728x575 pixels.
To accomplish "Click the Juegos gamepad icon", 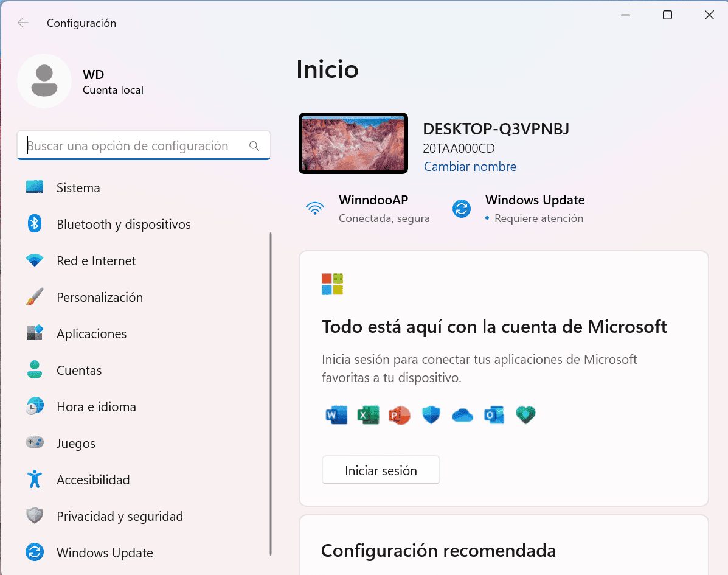I will pyautogui.click(x=34, y=442).
